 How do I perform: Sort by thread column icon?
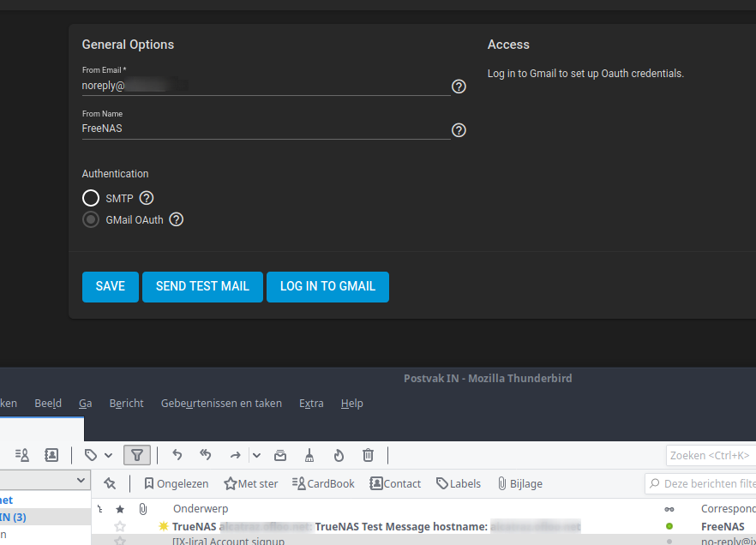coord(99,509)
